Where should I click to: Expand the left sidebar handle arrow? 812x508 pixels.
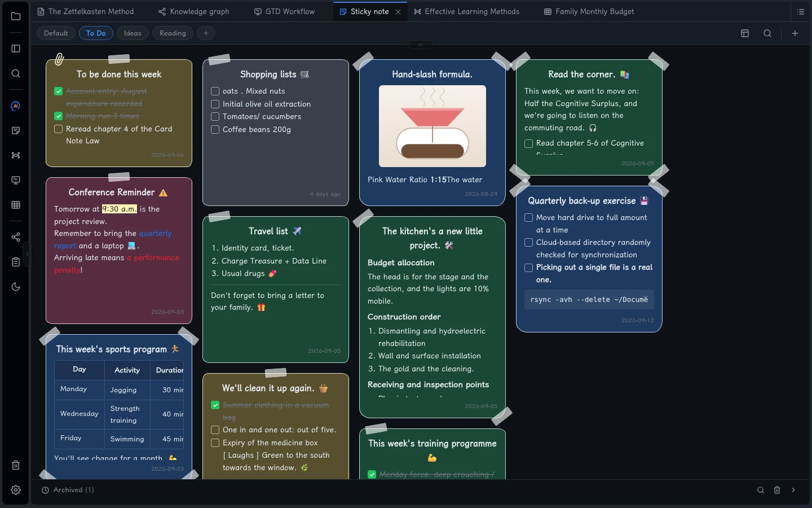pos(27,254)
